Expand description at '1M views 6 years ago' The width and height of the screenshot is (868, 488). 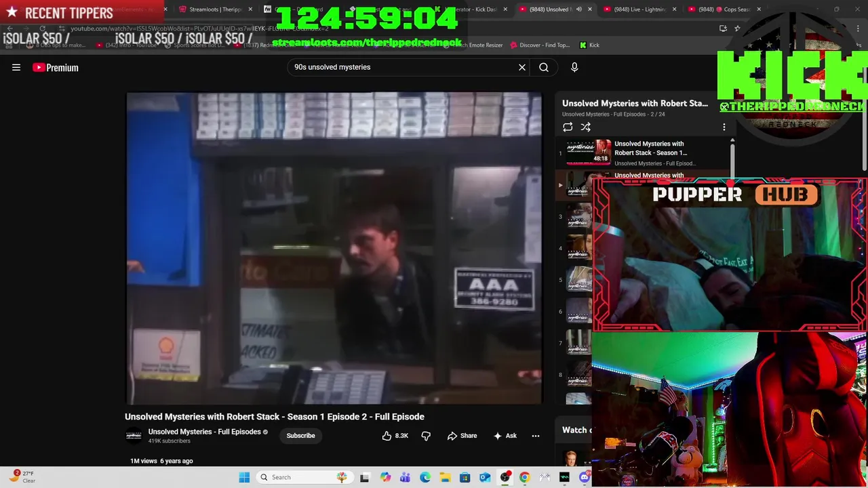point(161,461)
